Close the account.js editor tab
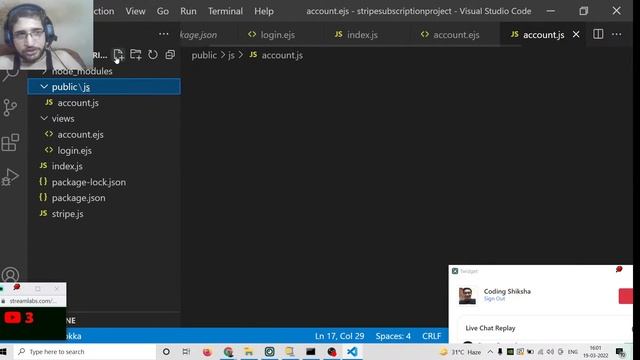 pyautogui.click(x=576, y=34)
